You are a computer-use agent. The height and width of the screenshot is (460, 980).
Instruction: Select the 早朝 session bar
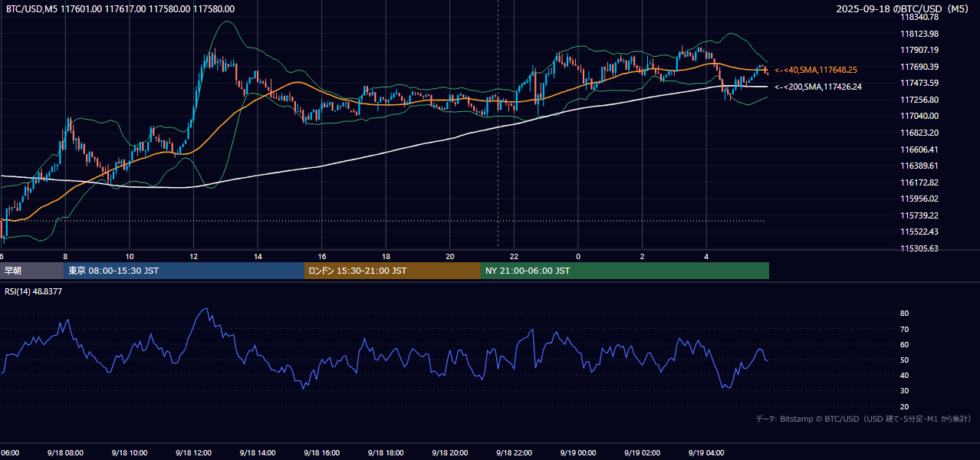pyautogui.click(x=31, y=271)
